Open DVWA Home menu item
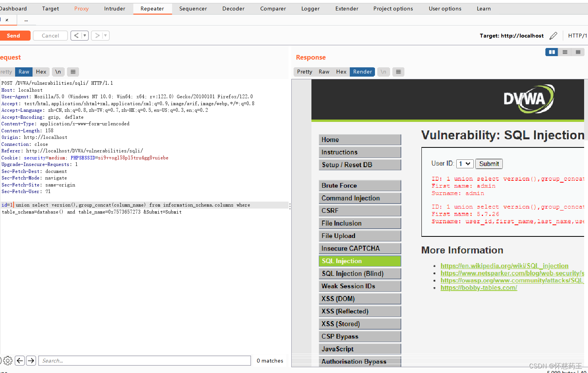The height and width of the screenshot is (373, 588). pos(360,140)
